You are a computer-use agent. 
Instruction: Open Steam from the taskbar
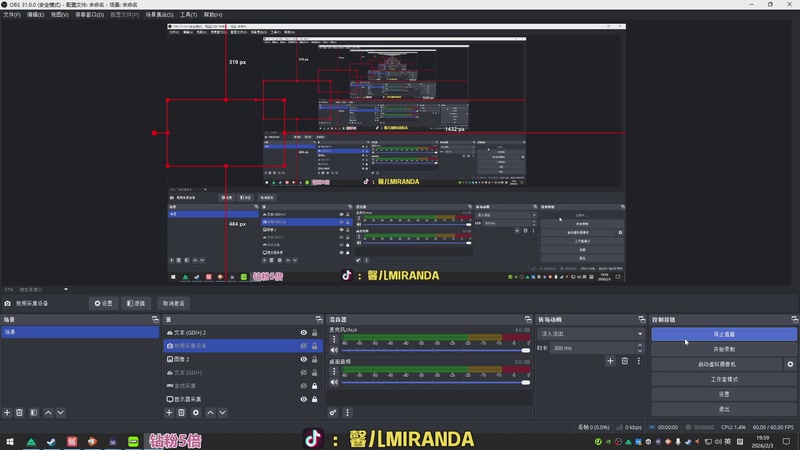pos(51,441)
